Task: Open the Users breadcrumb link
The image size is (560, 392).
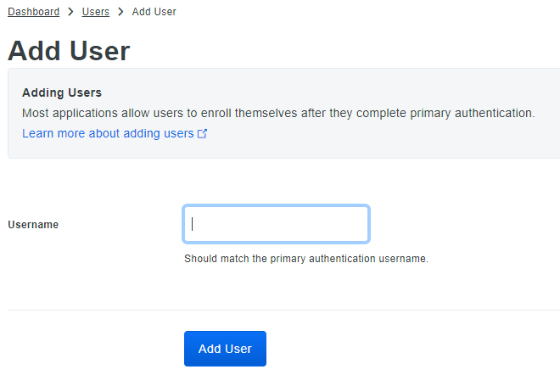Action: (x=96, y=12)
